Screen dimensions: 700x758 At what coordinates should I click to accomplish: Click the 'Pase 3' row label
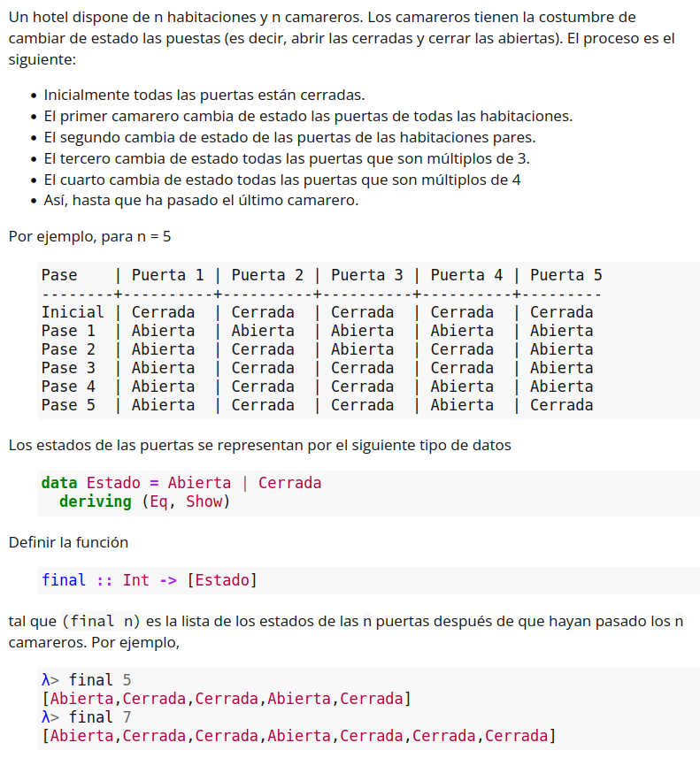coord(68,368)
